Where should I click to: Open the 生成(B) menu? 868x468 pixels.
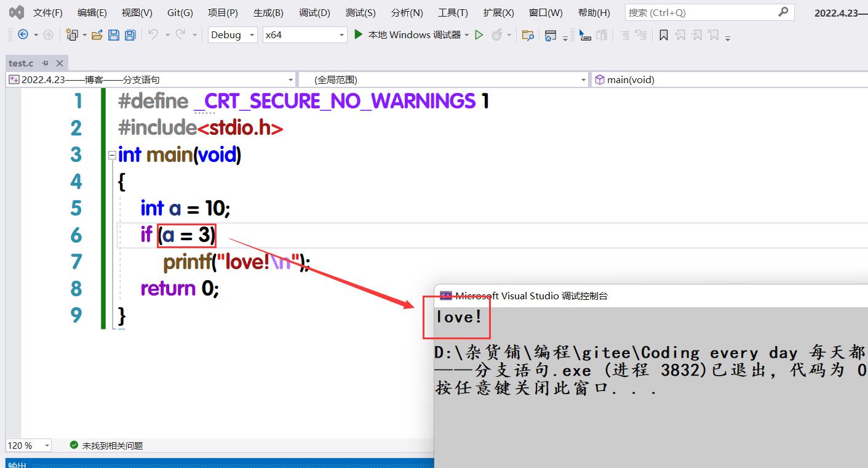[x=268, y=12]
